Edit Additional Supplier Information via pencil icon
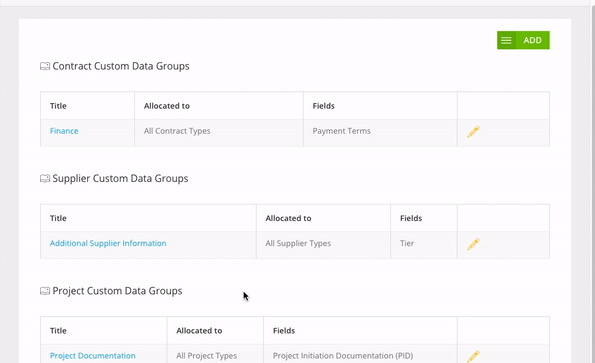The image size is (595, 363). click(x=473, y=244)
